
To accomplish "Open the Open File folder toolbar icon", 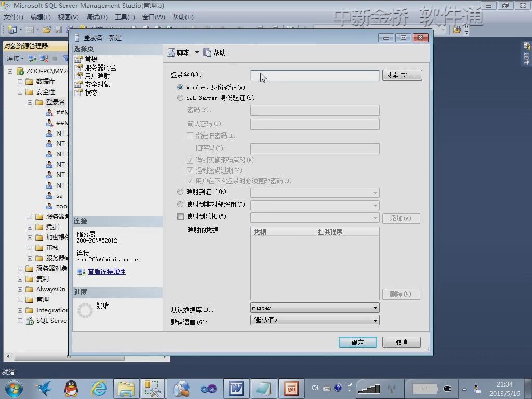I will click(47, 30).
